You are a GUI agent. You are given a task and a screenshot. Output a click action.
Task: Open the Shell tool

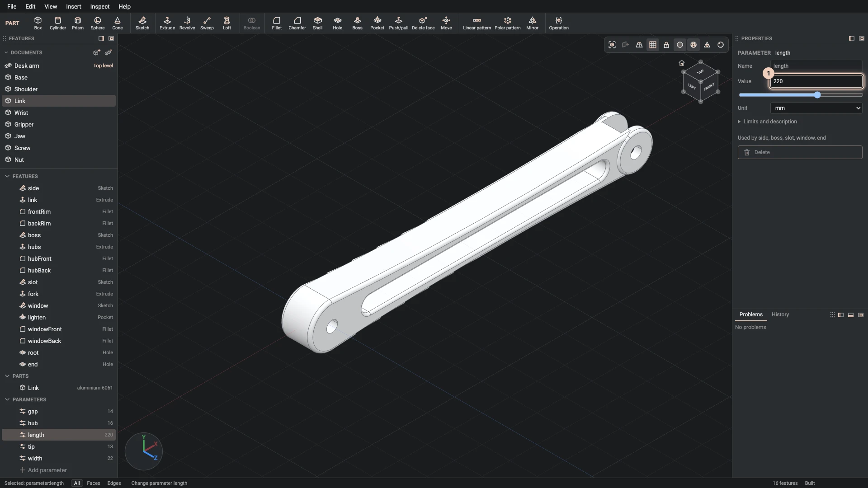click(x=318, y=23)
